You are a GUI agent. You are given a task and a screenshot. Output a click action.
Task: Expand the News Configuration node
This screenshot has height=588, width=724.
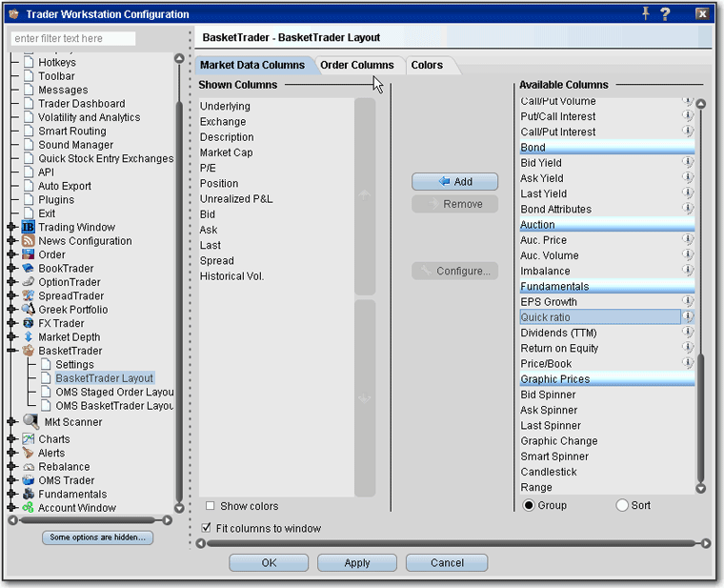pyautogui.click(x=12, y=241)
